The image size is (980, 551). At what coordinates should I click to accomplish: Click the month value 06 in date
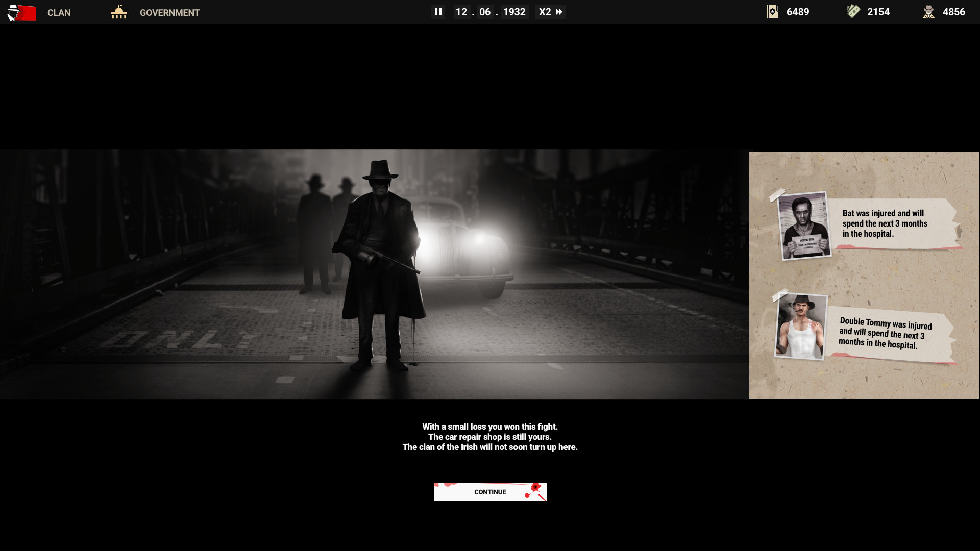(484, 12)
